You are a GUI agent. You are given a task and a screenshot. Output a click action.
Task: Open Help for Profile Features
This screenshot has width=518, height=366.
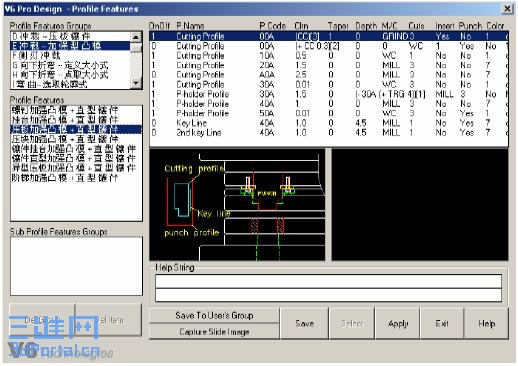pyautogui.click(x=486, y=323)
